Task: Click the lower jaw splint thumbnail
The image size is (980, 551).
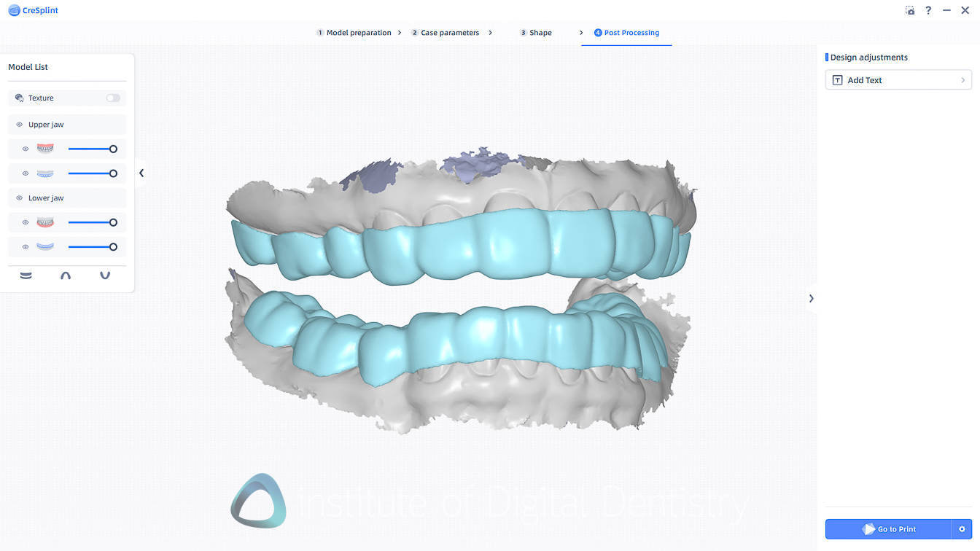Action: coord(45,246)
